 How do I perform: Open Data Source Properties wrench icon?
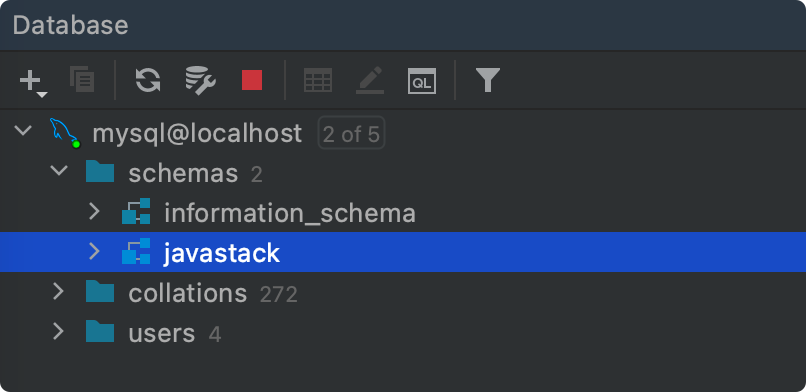(200, 81)
